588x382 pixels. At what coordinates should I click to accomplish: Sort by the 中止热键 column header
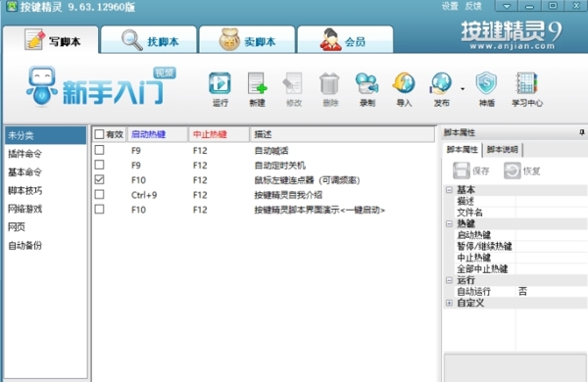coord(220,134)
